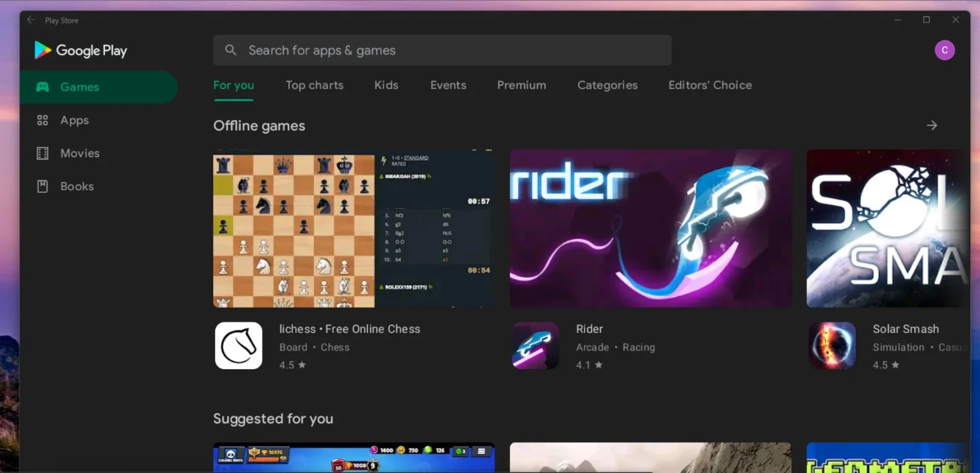Click the Google Play logo
Image resolution: width=980 pixels, height=473 pixels.
pyautogui.click(x=81, y=50)
